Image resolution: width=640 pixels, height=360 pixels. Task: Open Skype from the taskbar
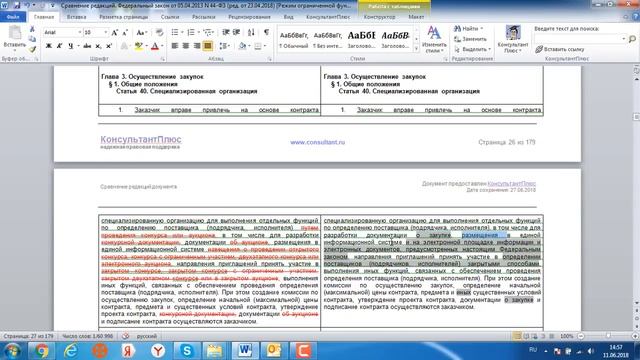(187, 351)
